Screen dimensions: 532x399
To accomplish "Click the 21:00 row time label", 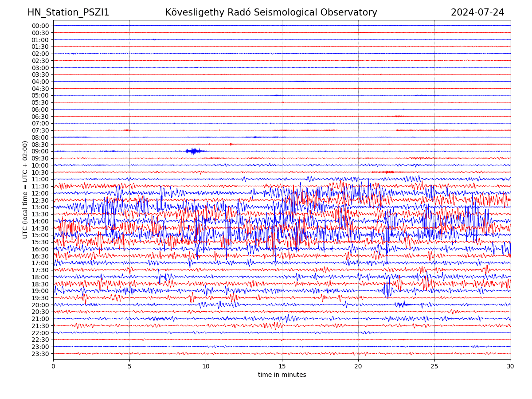I will (40, 319).
